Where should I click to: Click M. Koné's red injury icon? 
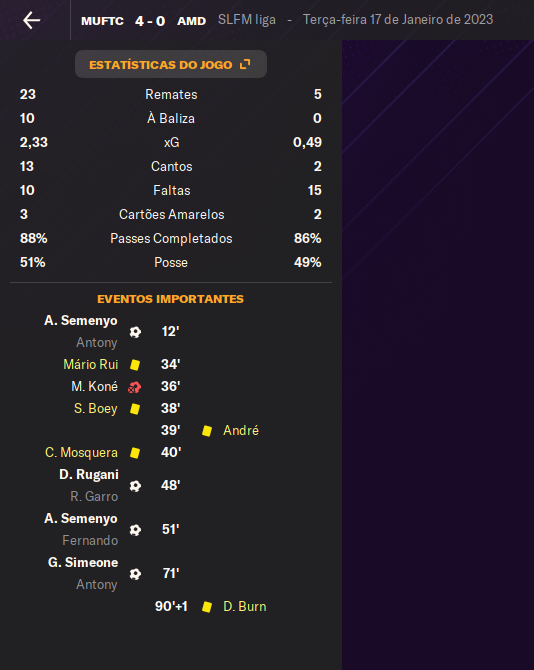click(135, 387)
